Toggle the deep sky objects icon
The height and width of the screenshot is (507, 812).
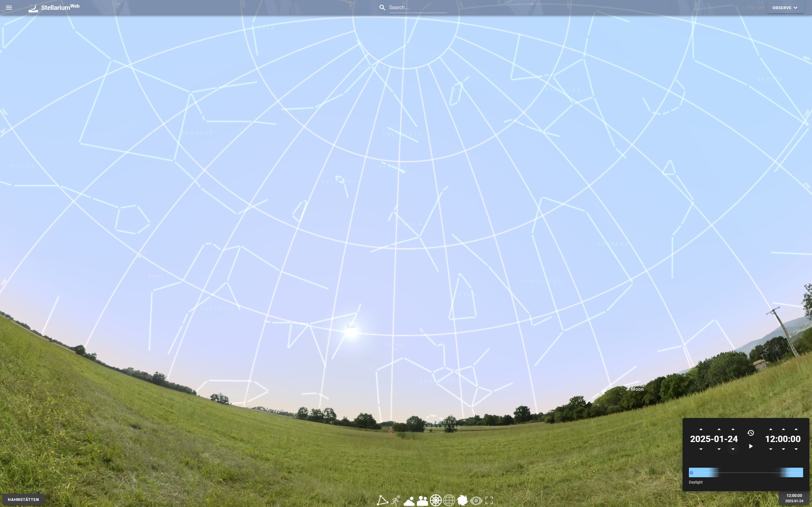[x=462, y=500]
